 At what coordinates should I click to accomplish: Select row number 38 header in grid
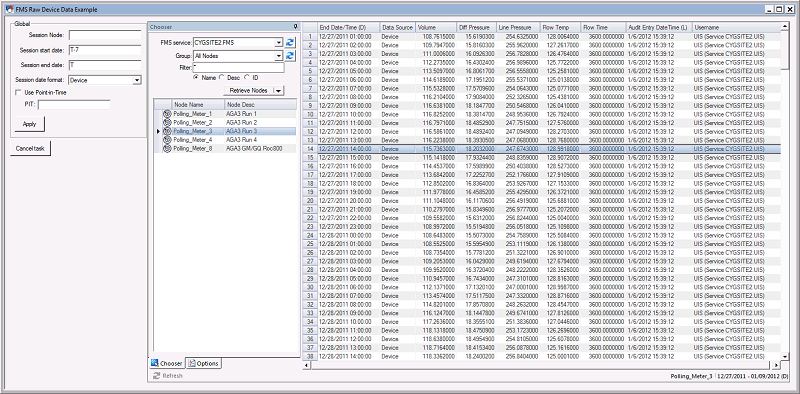(x=310, y=356)
